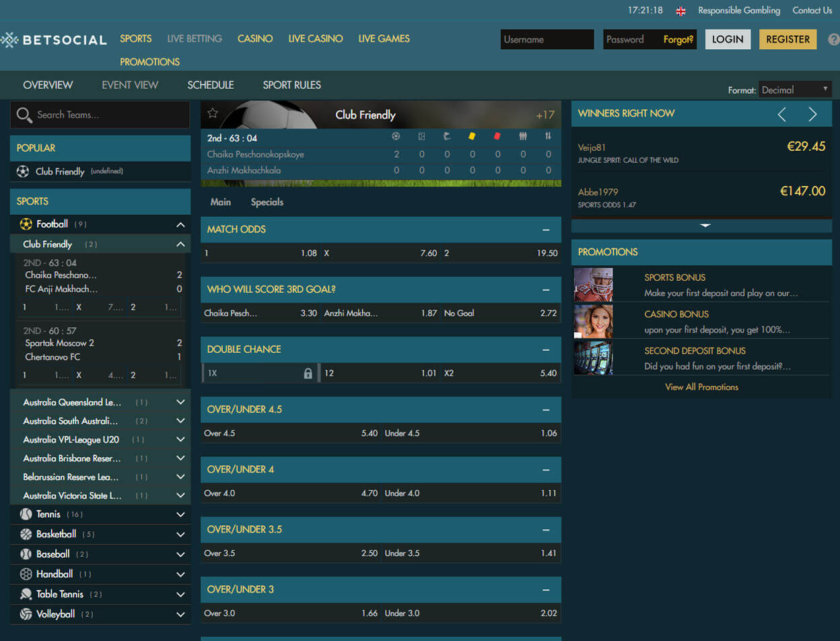
Task: Click the Volleyball icon
Action: [26, 614]
